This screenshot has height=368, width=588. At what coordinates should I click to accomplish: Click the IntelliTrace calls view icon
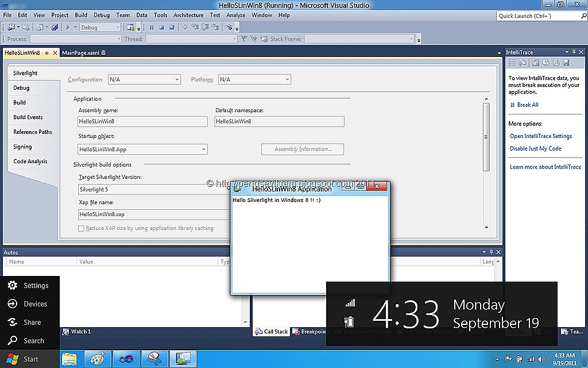523,63
